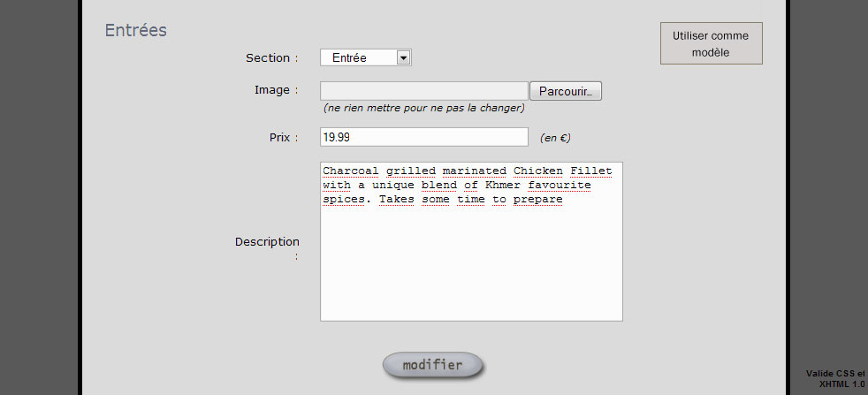Click the empty area of the Description textarea
The width and height of the screenshot is (868, 395).
click(x=471, y=265)
